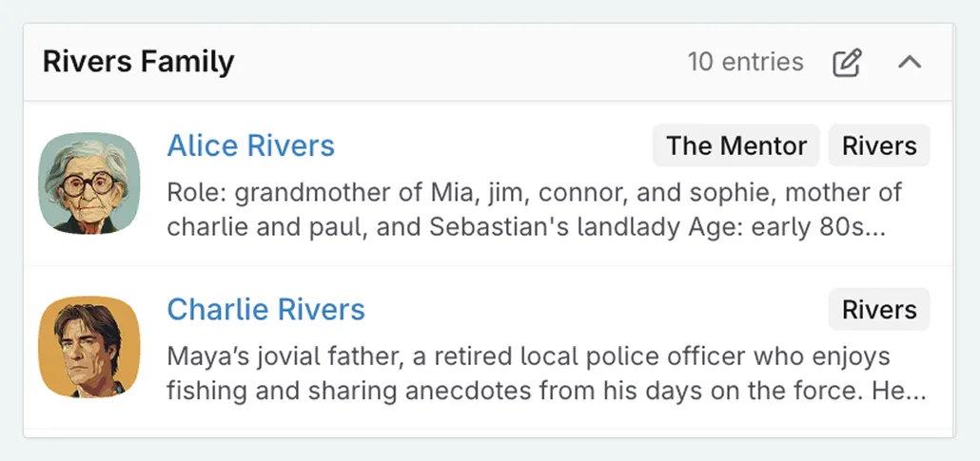Click the ellipsis after "the force. He"

pyautogui.click(x=917, y=391)
